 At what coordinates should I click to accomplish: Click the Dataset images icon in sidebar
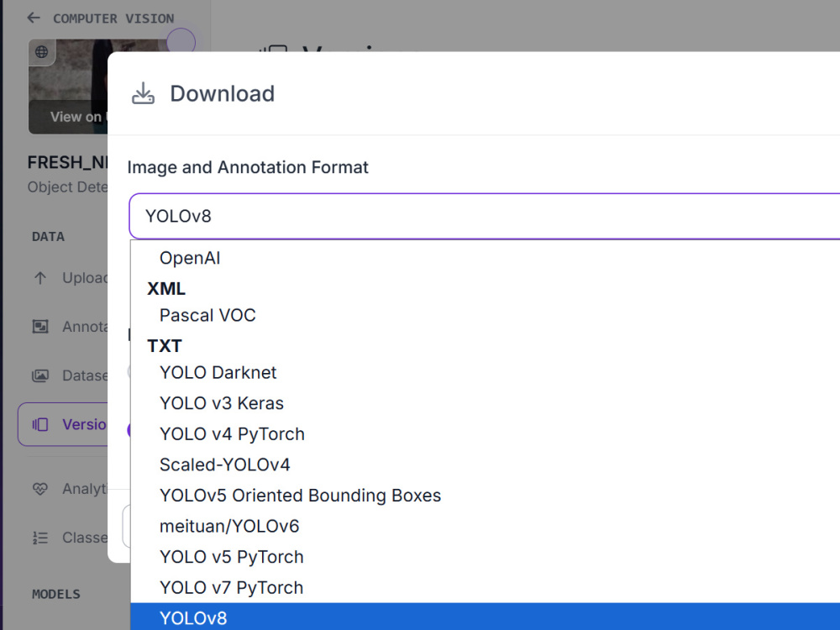pyautogui.click(x=40, y=375)
